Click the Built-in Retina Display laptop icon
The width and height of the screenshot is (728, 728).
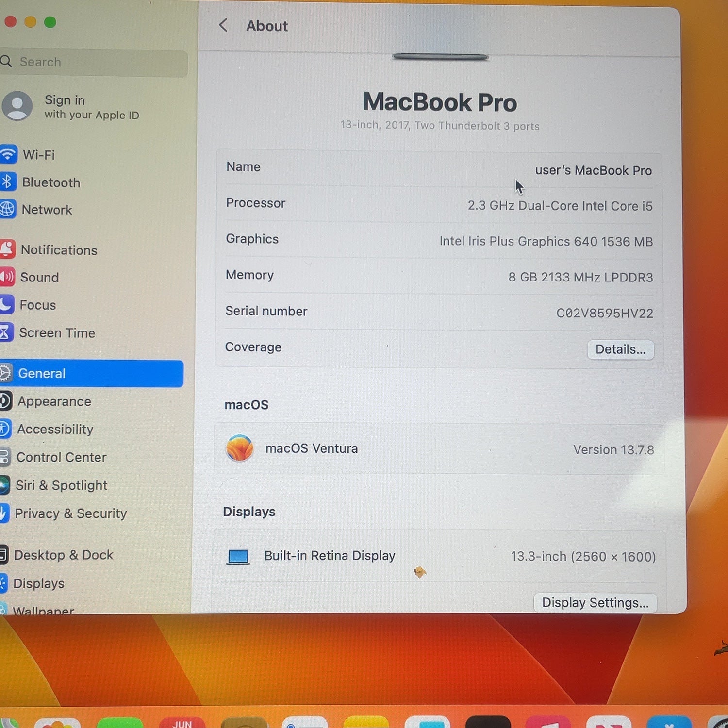238,557
